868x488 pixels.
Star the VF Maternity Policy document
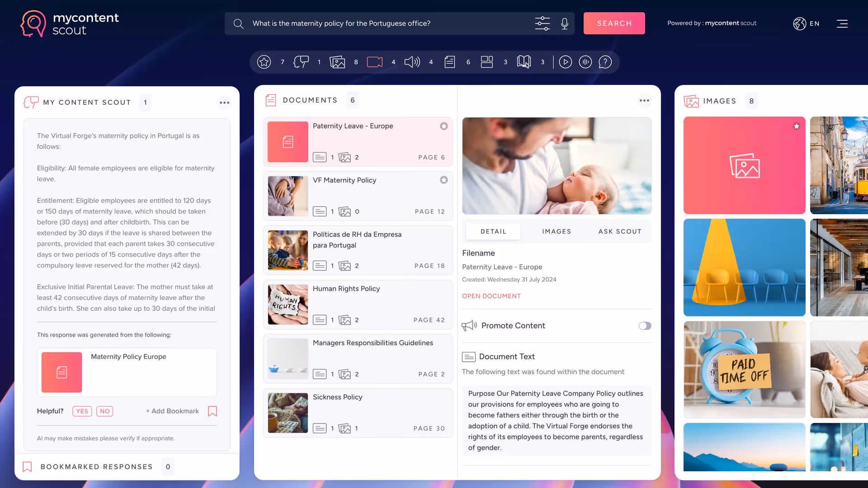tap(444, 180)
